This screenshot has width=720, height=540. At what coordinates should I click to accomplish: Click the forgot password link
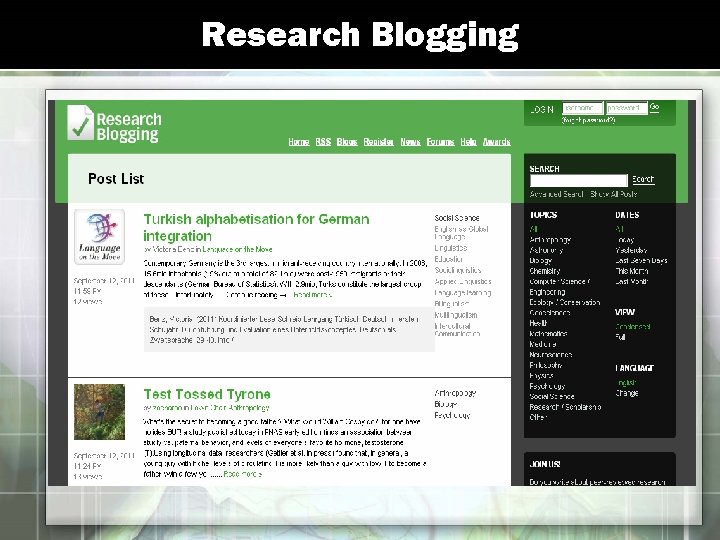point(588,120)
